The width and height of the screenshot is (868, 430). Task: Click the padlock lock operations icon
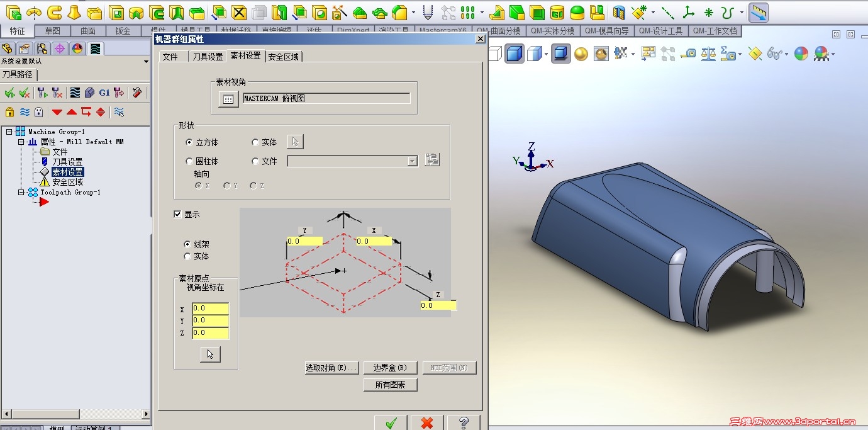click(x=9, y=112)
